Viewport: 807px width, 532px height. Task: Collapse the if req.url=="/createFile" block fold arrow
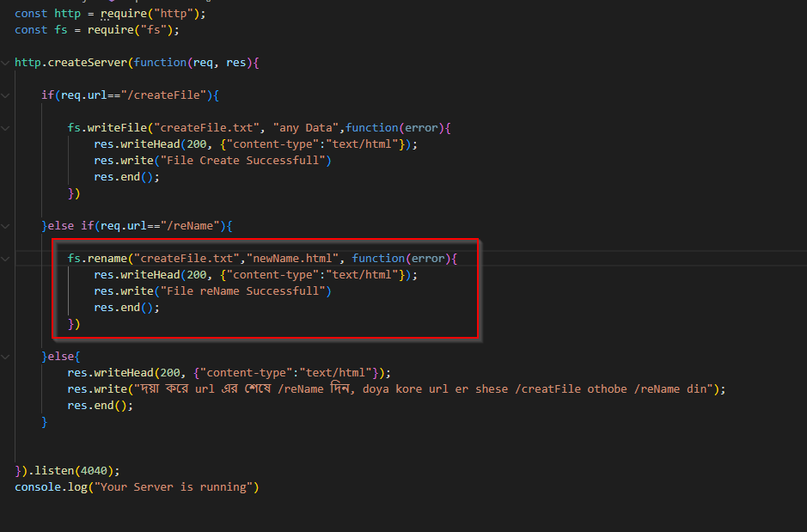tap(5, 95)
